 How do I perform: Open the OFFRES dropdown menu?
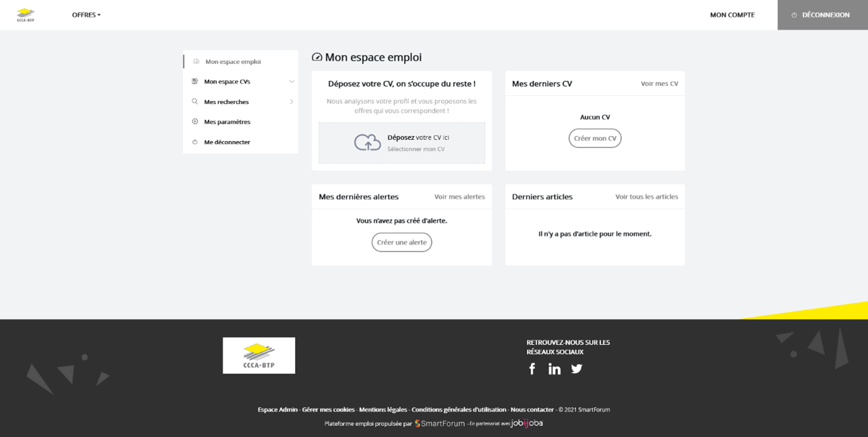86,15
